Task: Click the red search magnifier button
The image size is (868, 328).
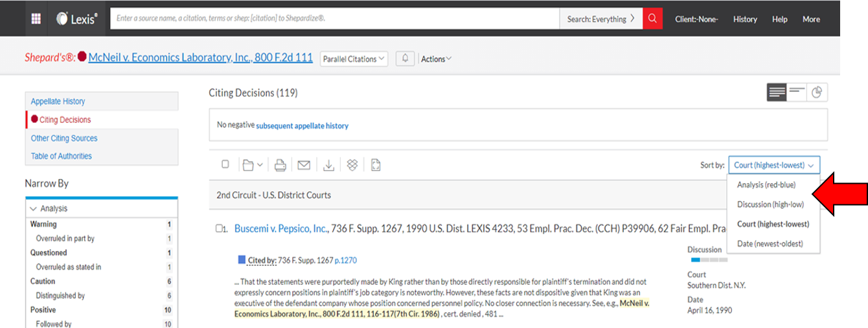Action: 653,19
